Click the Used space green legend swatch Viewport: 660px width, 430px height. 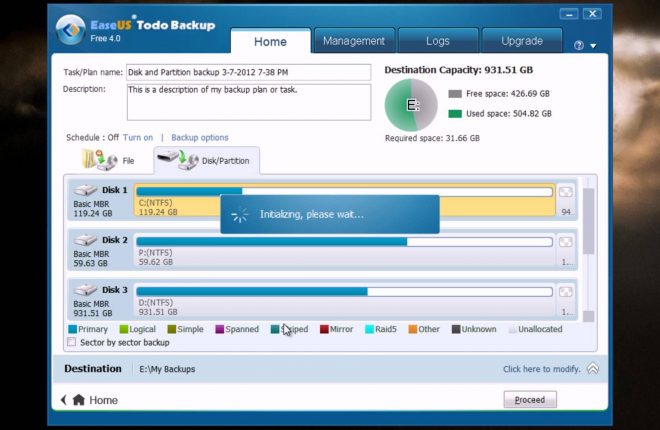pyautogui.click(x=455, y=114)
